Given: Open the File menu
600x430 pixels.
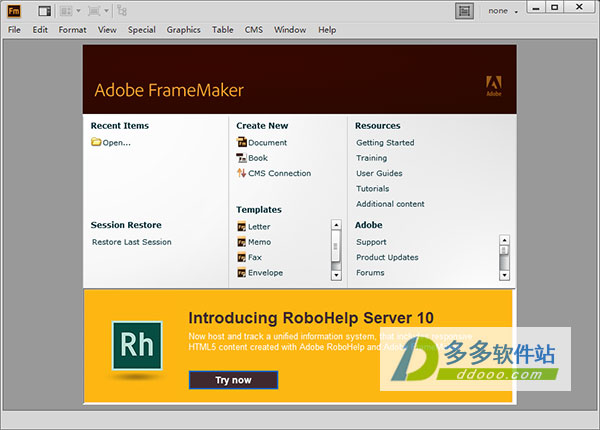Looking at the screenshot, I should pos(14,29).
